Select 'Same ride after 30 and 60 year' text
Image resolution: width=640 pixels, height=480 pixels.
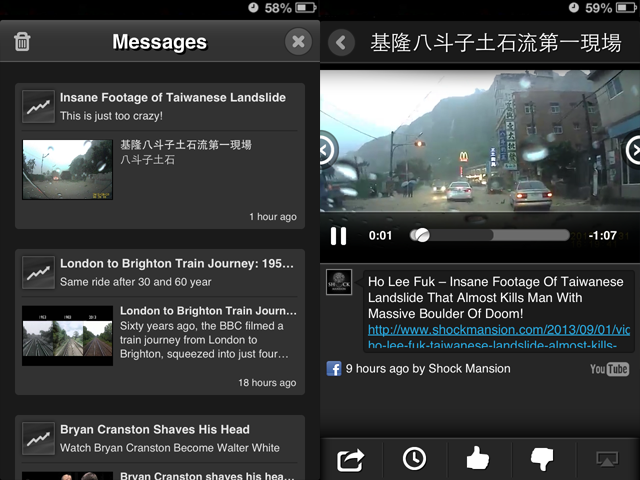point(136,282)
